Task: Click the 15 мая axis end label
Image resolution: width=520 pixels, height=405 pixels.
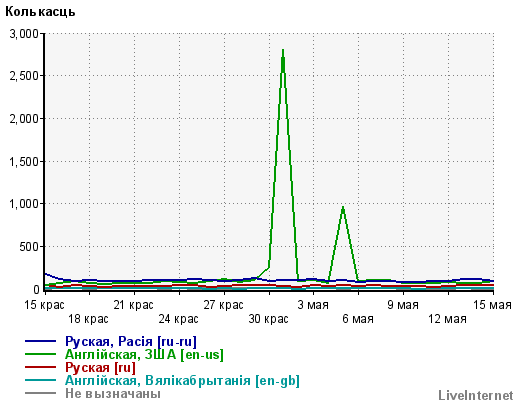Action: coord(492,305)
